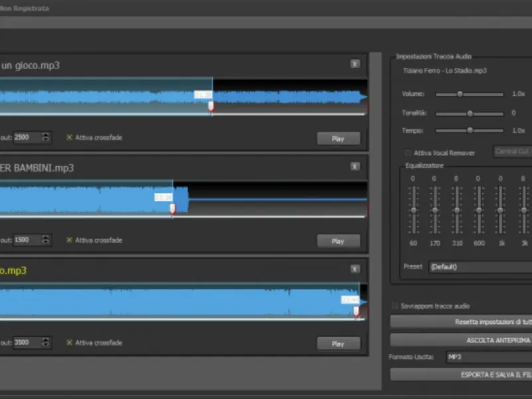Click the 170 Hz equalizer band slider
Screen dimensions: 532x399
coord(435,210)
